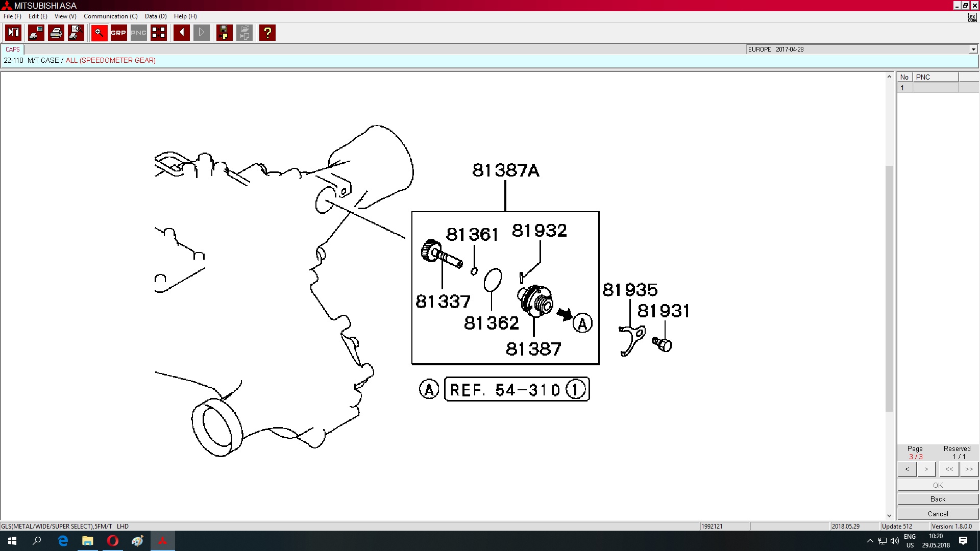
Task: Toggle the red zoom magnifier tool
Action: tap(99, 33)
